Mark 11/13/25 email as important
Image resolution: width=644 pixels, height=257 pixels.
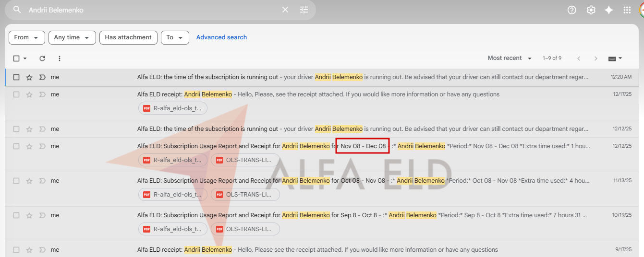[x=42, y=181]
